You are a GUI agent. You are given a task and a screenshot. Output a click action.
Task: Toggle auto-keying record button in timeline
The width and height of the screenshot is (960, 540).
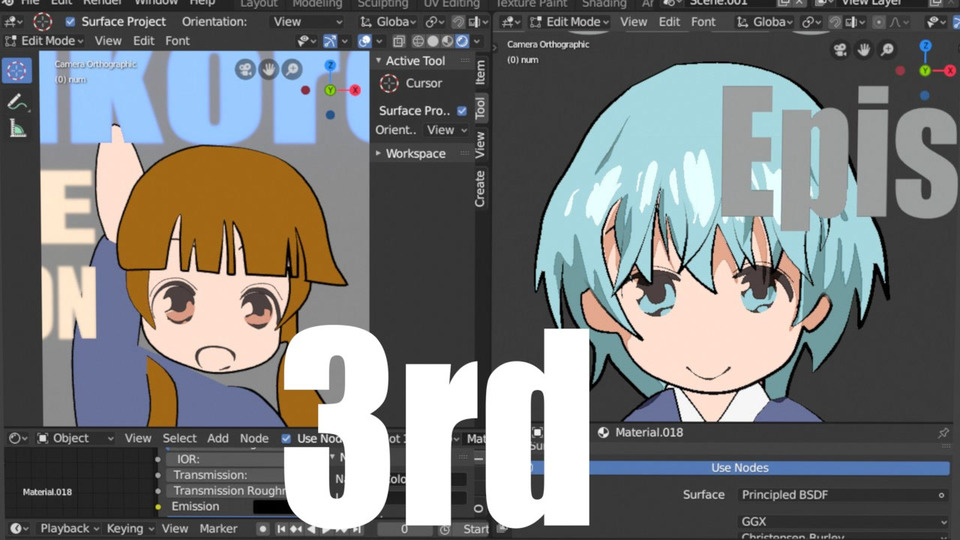click(262, 528)
